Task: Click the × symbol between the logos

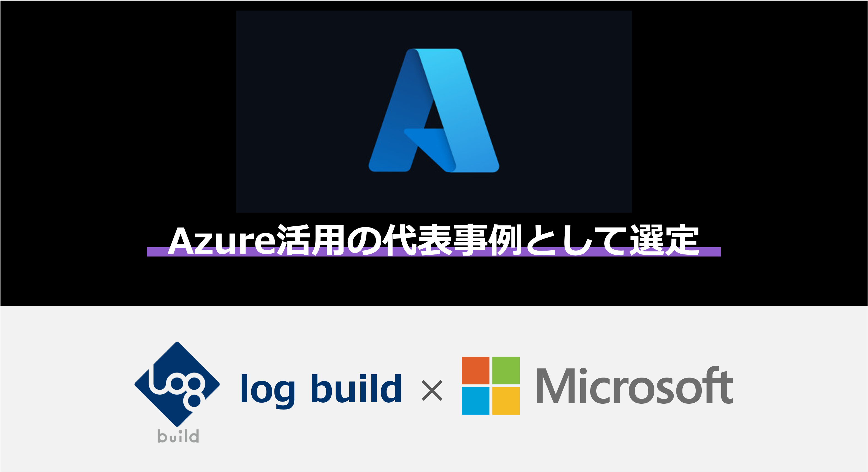Action: coord(432,390)
